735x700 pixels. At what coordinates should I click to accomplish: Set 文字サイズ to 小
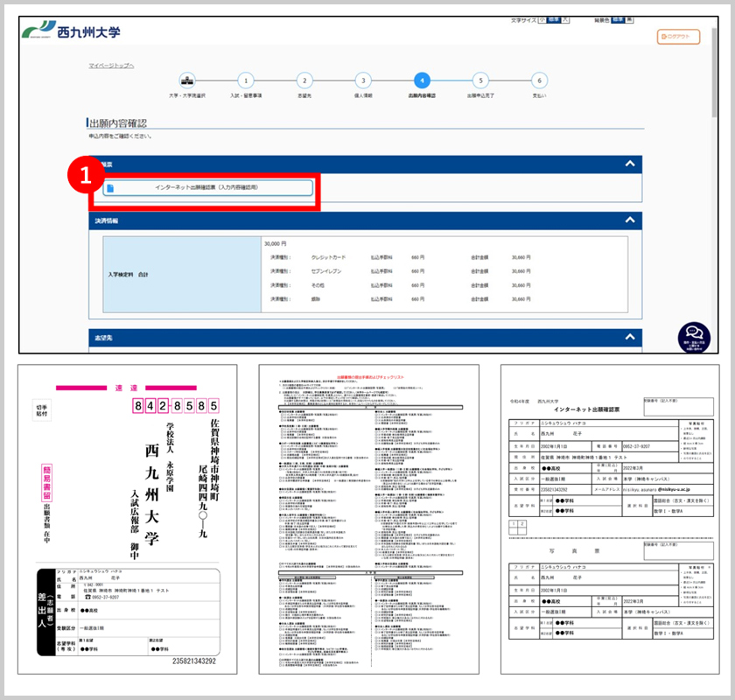point(542,20)
